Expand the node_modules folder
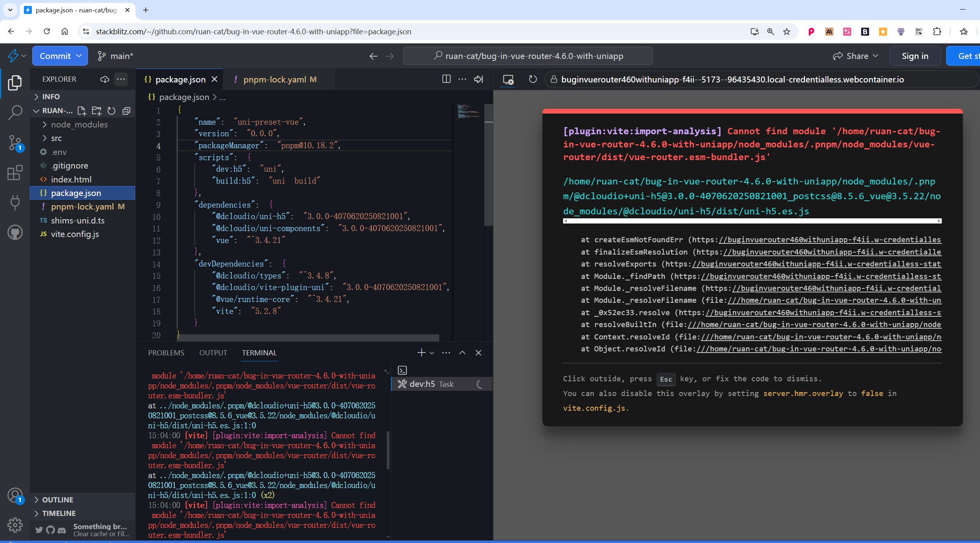 79,125
